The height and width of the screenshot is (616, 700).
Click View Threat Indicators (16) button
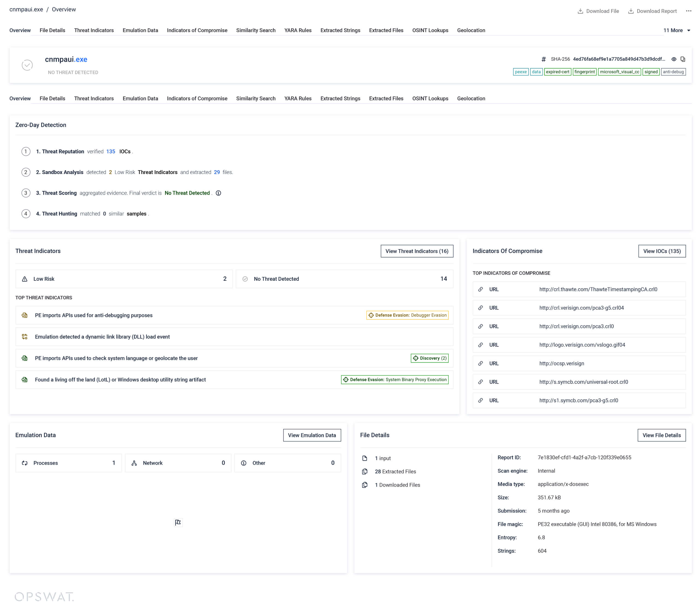[x=417, y=251]
